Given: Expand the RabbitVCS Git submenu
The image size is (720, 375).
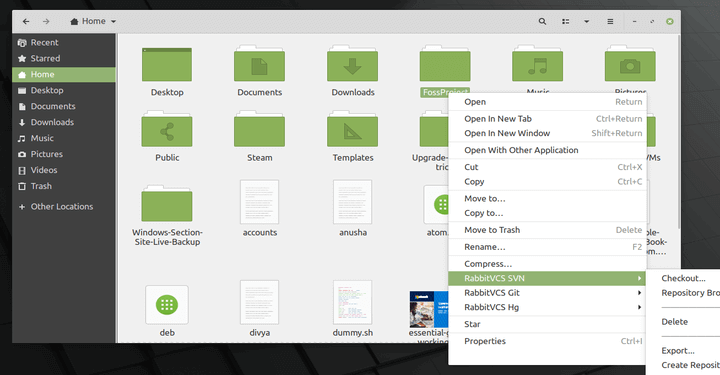Looking at the screenshot, I should (x=547, y=293).
